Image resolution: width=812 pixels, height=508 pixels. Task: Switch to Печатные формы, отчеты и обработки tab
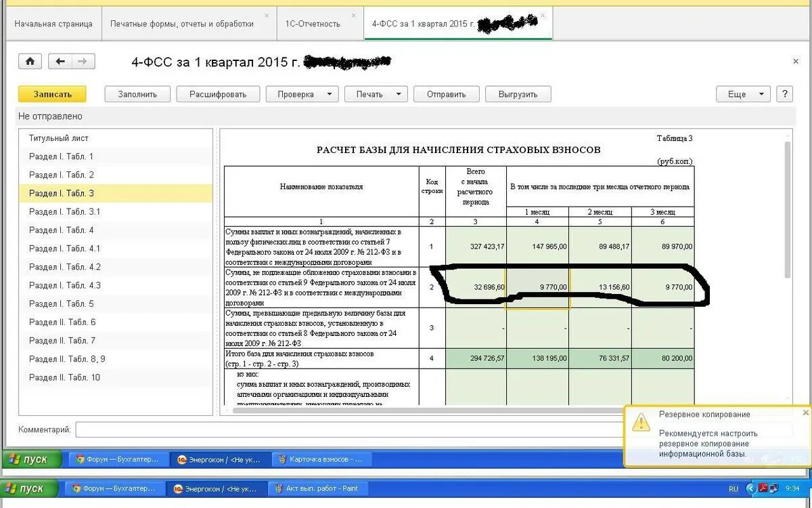pos(189,24)
